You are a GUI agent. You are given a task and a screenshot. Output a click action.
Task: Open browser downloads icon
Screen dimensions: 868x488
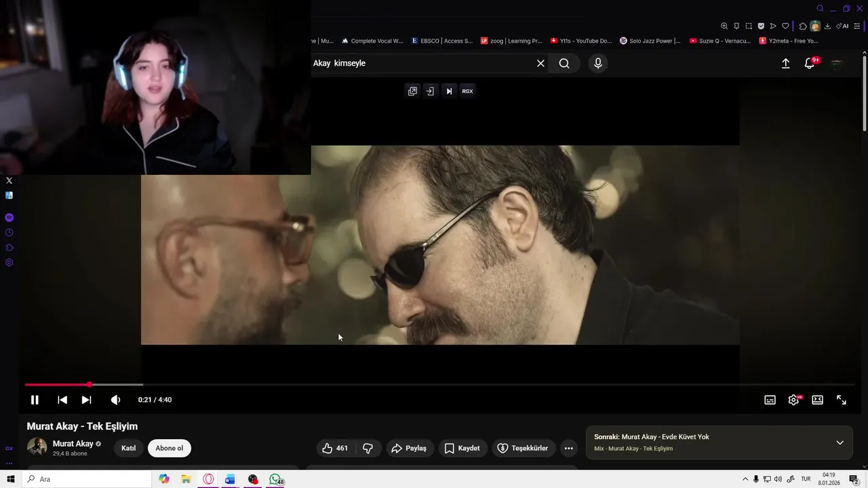[x=827, y=26]
